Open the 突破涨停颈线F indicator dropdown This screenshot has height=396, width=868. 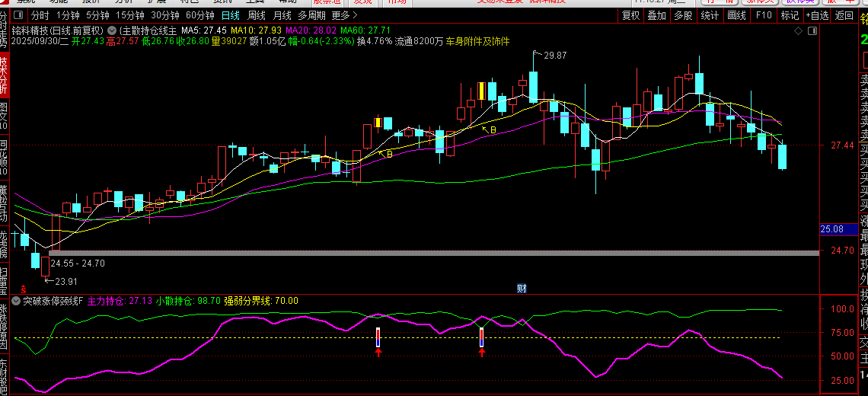pos(16,301)
